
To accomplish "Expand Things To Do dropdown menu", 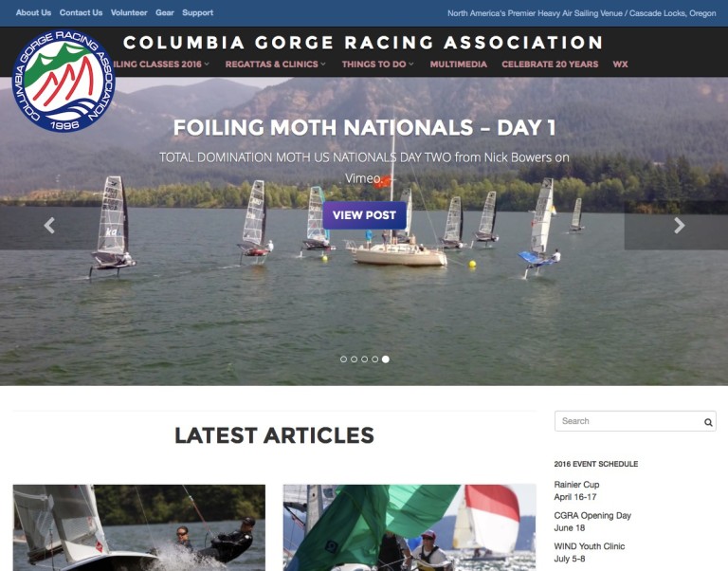I will (x=377, y=64).
